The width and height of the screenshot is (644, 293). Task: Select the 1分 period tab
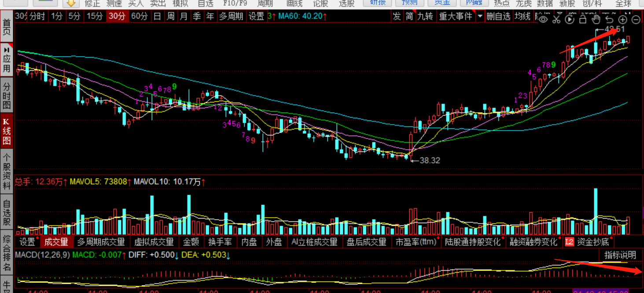57,16
